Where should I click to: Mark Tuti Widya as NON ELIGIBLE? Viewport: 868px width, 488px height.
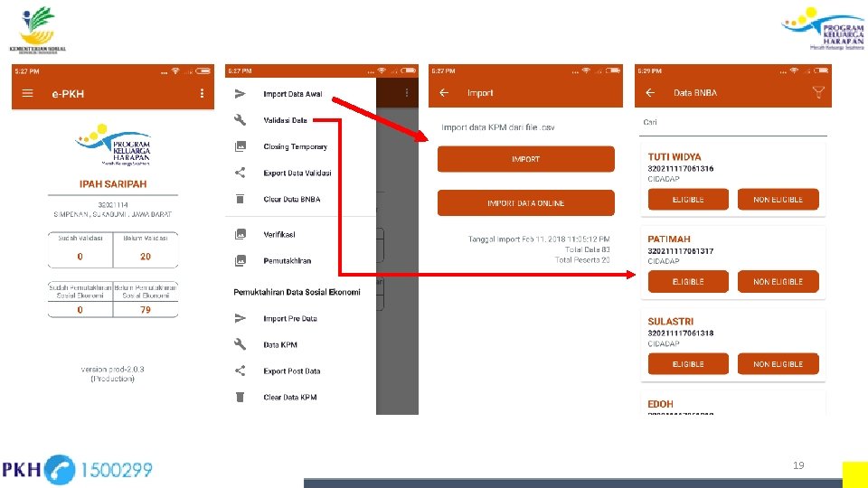coord(778,199)
